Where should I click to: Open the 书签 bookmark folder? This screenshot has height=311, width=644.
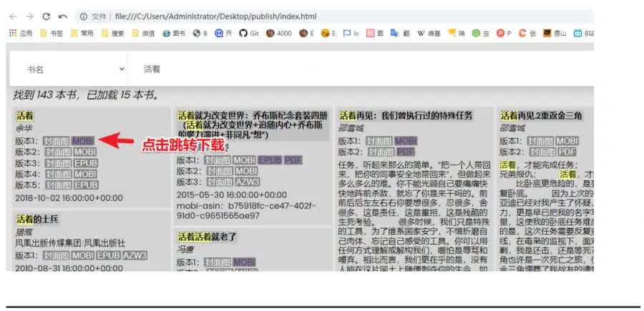pyautogui.click(x=52, y=33)
